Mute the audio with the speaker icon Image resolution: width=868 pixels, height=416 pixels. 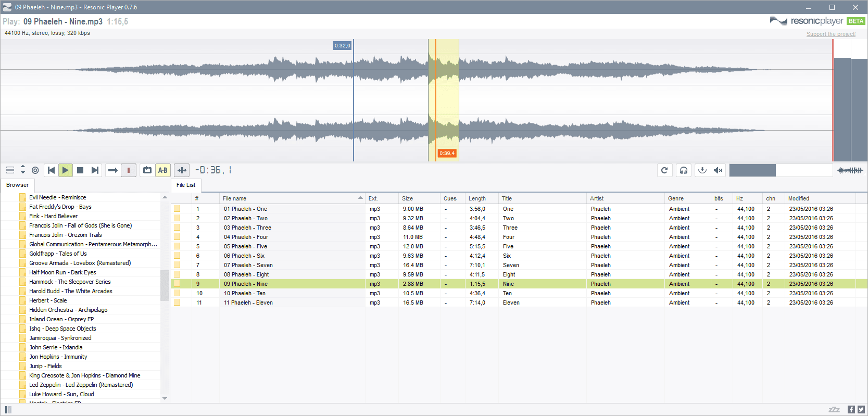pos(718,170)
